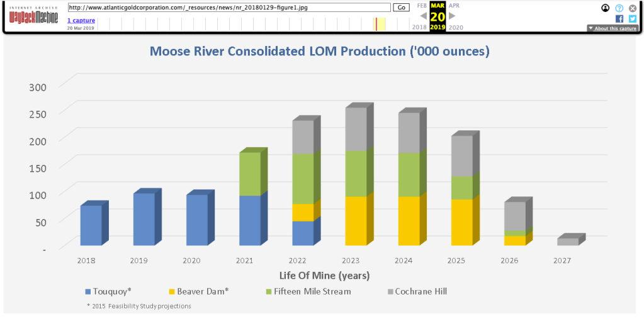644x326 pixels.
Task: Click the Wayback Machine logo
Action: coord(31,18)
